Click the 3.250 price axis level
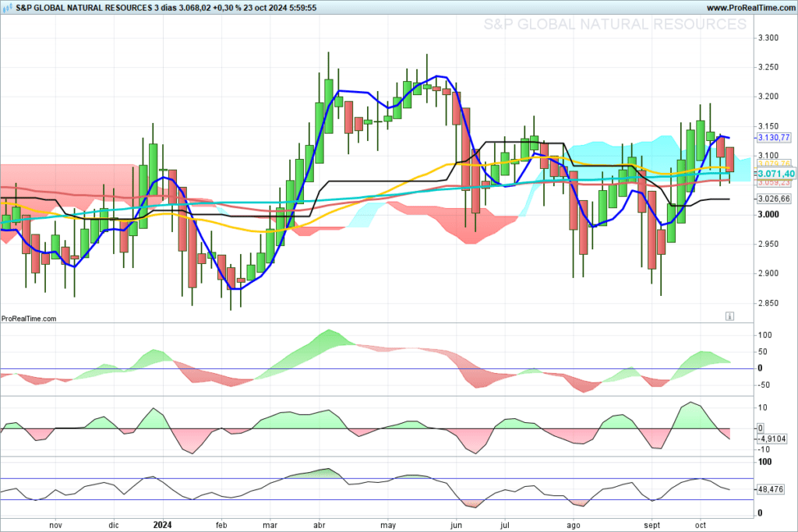This screenshot has height=532, width=798. coord(768,67)
